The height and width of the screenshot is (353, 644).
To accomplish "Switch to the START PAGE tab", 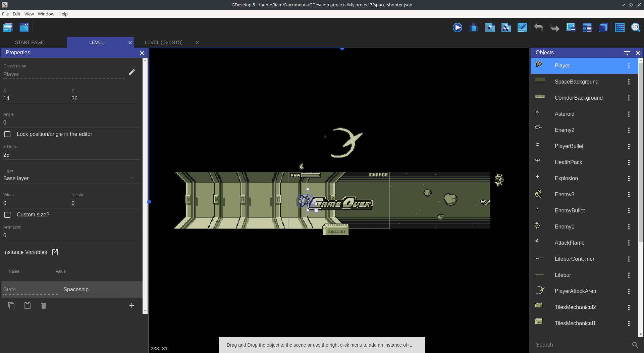I will click(30, 42).
